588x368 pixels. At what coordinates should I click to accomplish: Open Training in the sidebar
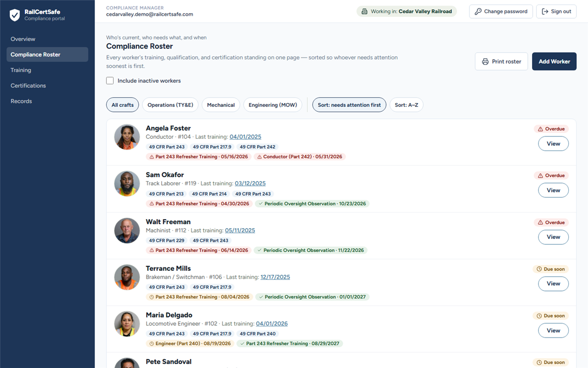[21, 70]
